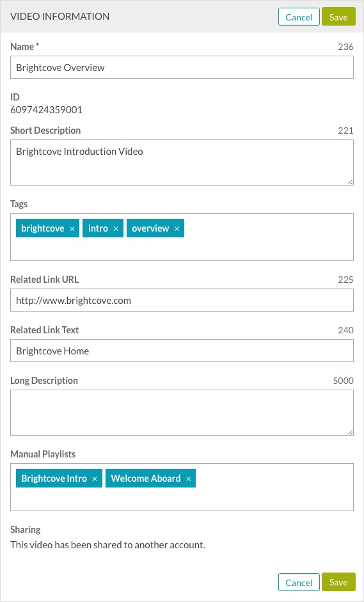
Task: Click the top Cancel button
Action: tap(299, 17)
